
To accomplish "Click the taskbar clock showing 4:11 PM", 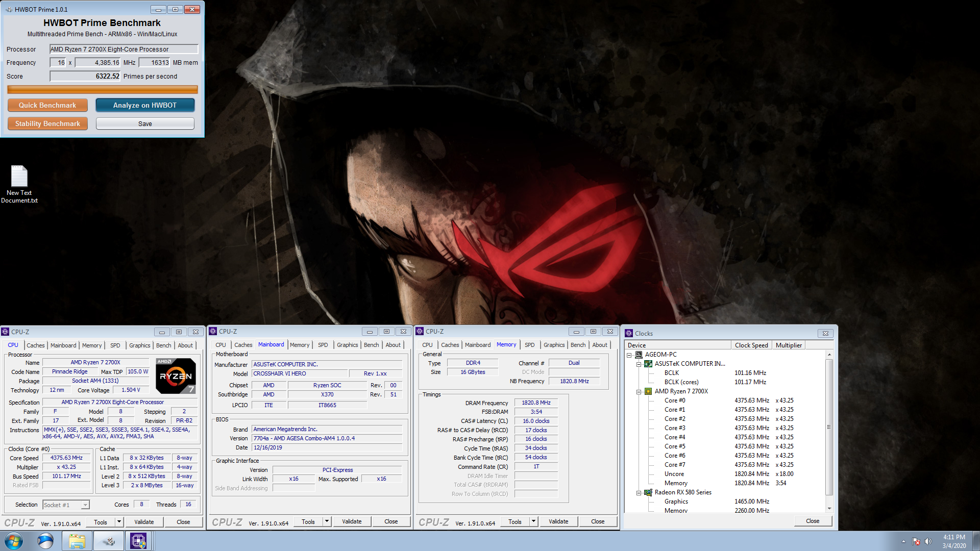I will click(954, 541).
